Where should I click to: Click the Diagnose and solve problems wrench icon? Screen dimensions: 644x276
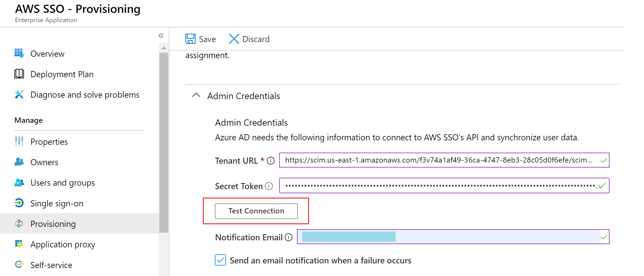(19, 94)
